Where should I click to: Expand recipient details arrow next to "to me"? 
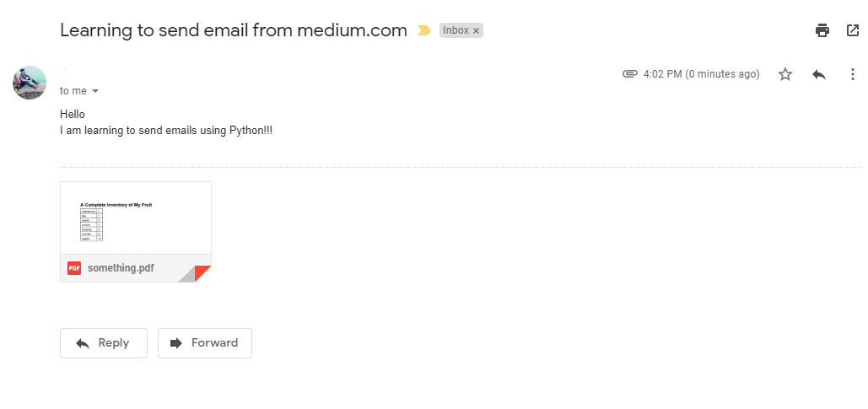95,91
